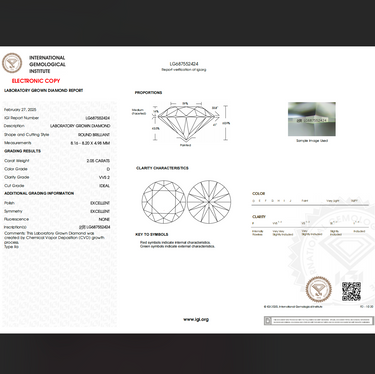Click 'Red symbols indicate internal characteristics' line
Screen dimensions: 375x374
(x=175, y=242)
